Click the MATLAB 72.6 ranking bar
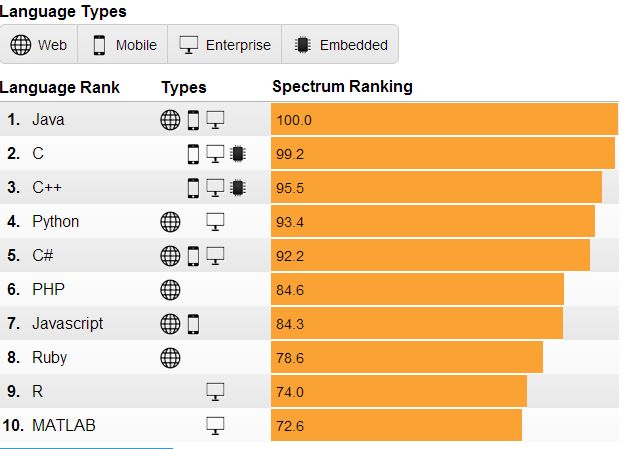 pos(396,426)
